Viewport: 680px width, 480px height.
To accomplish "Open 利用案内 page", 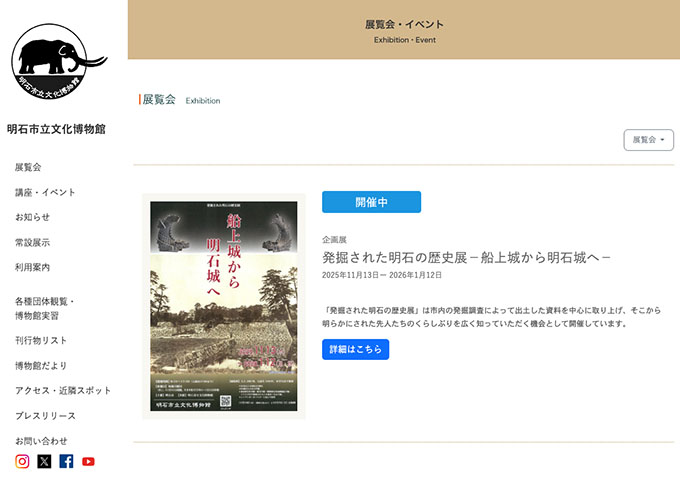I will (x=33, y=268).
